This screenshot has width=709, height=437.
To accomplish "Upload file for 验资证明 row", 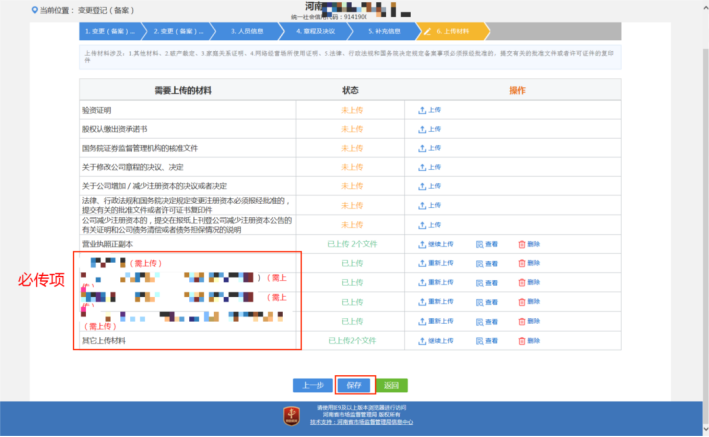I will tap(429, 110).
